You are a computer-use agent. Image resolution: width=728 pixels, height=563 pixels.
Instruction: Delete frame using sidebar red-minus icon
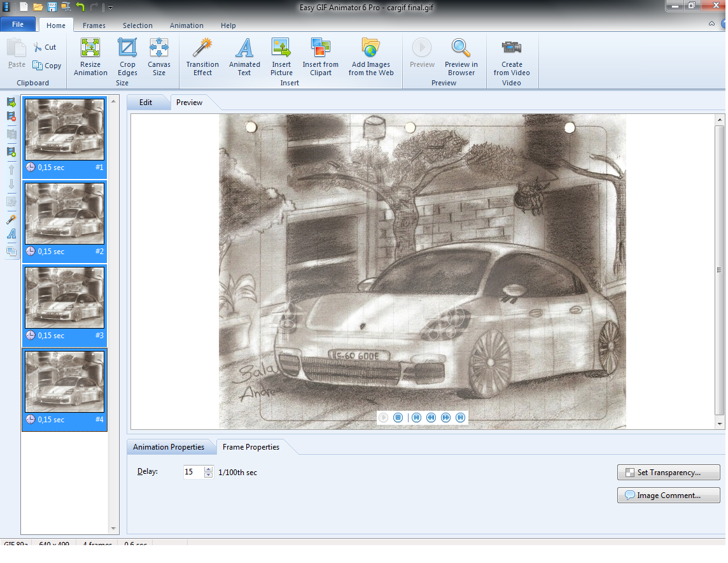pos(11,117)
